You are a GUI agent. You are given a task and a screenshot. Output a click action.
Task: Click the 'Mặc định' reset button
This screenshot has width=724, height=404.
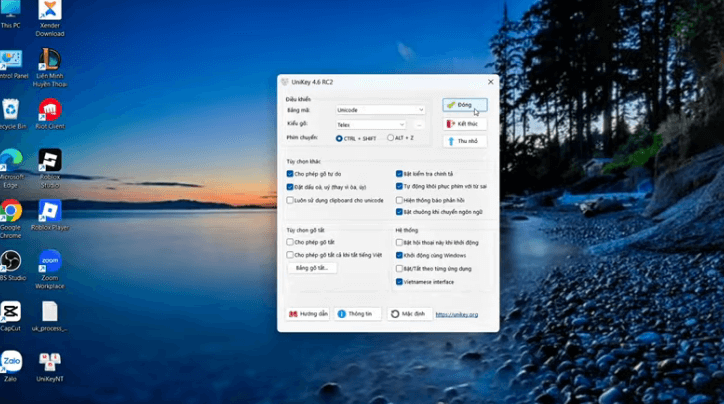click(x=410, y=314)
